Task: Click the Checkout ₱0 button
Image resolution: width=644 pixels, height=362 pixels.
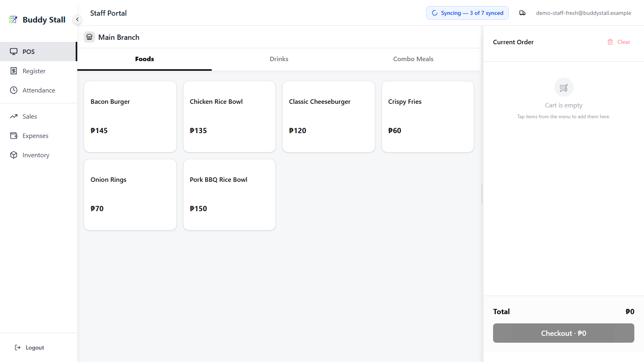Action: point(563,333)
